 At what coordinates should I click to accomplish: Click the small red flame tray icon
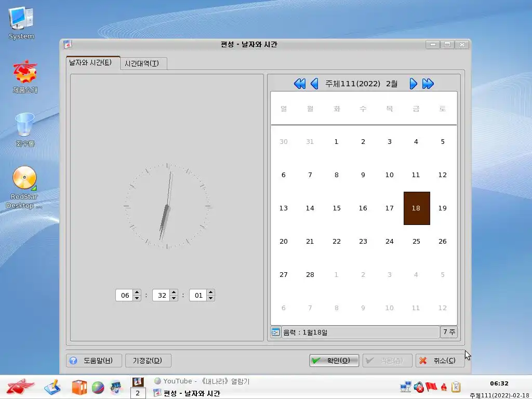[444, 387]
